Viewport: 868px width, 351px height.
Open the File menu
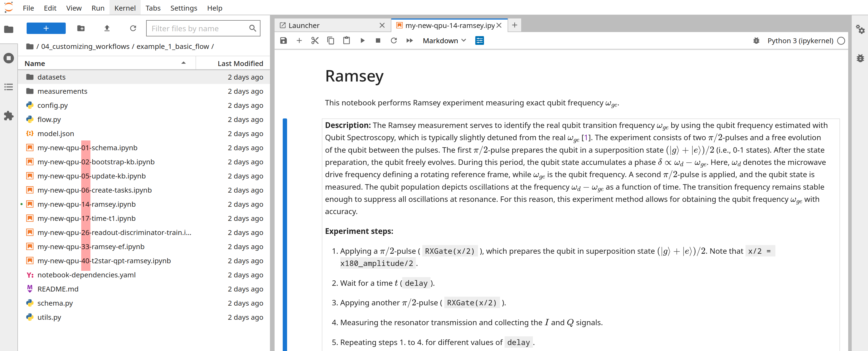pos(28,8)
